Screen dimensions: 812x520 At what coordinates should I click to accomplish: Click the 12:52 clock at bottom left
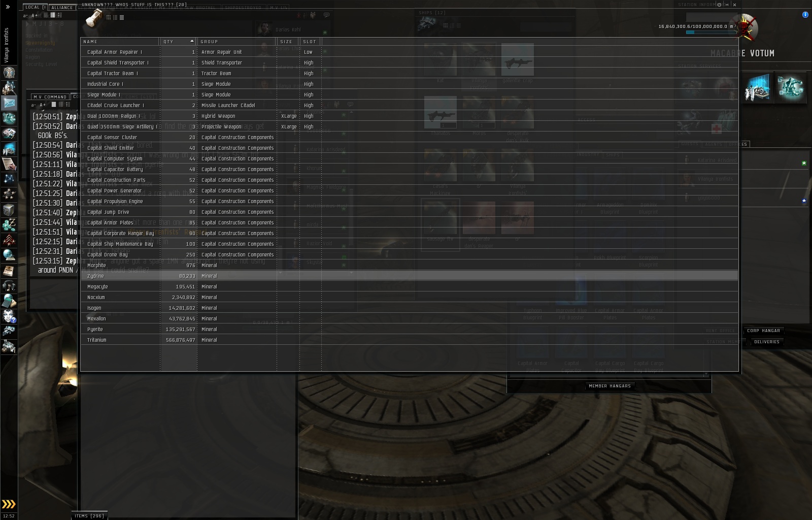tap(9, 516)
